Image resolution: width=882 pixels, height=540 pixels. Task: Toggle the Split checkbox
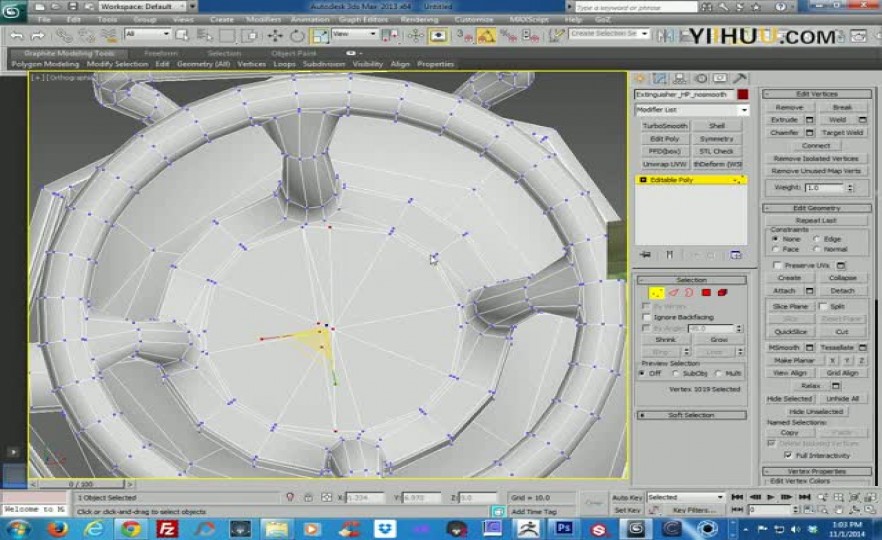pyautogui.click(x=823, y=306)
